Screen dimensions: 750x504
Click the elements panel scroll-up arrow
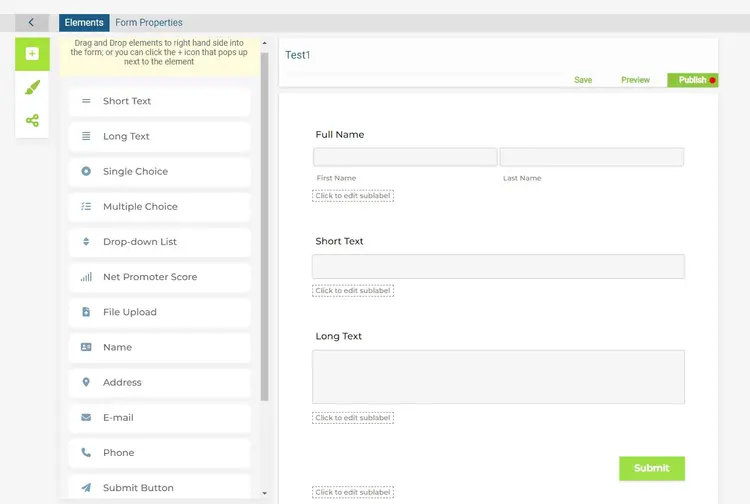point(265,43)
